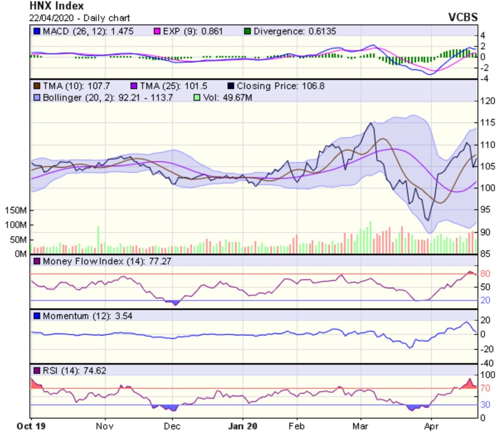Click the green Divergence legend swatch
Viewport: 504px width, 436px height.
pos(248,32)
